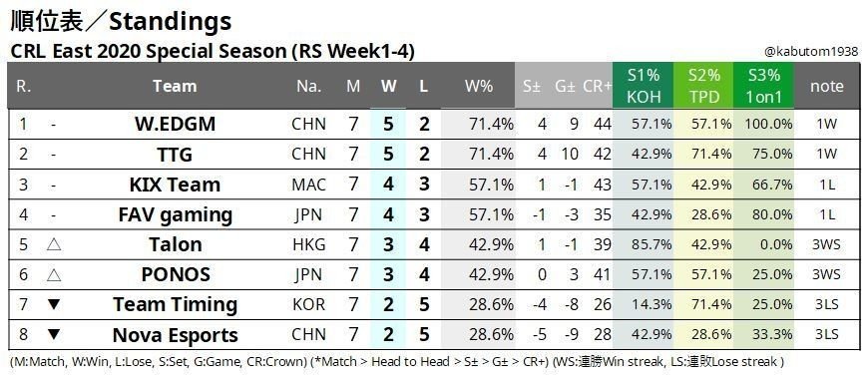Click the Team column header
The height and width of the screenshot is (376, 868).
pyautogui.click(x=175, y=86)
